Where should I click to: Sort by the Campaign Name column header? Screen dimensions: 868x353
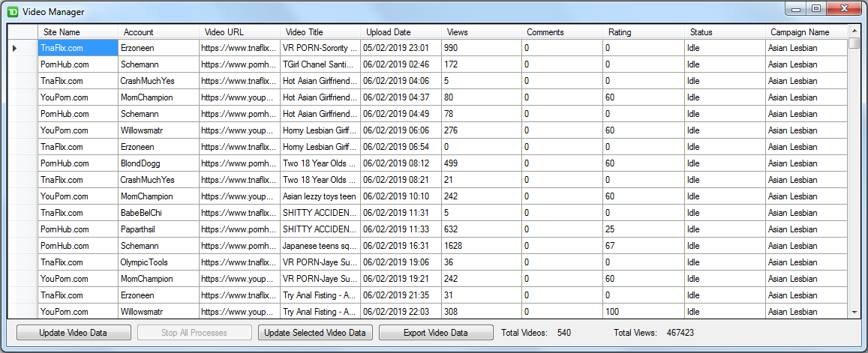pos(806,32)
